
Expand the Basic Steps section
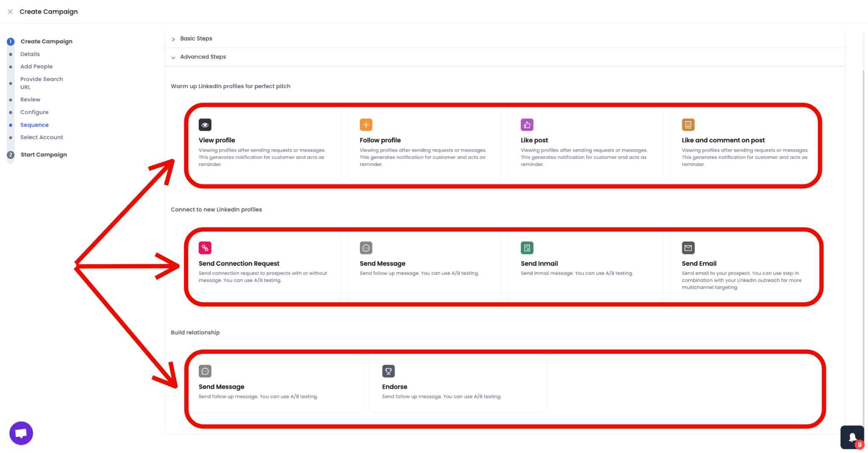pos(196,39)
